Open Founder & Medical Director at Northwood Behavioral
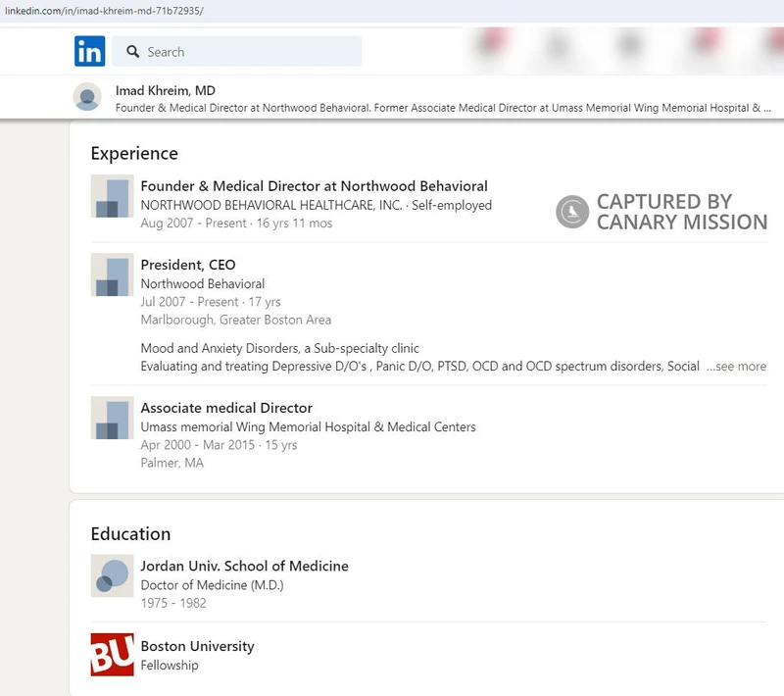This screenshot has width=784, height=696. tap(314, 186)
